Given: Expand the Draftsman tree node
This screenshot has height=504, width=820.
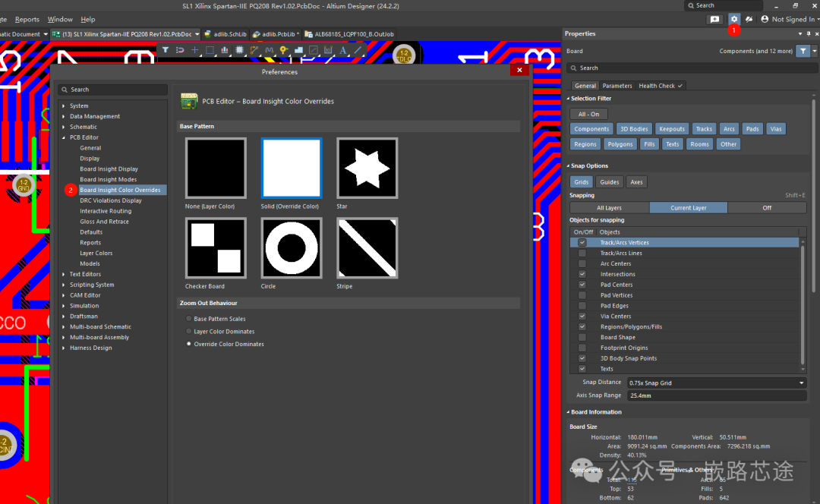Looking at the screenshot, I should coord(64,317).
